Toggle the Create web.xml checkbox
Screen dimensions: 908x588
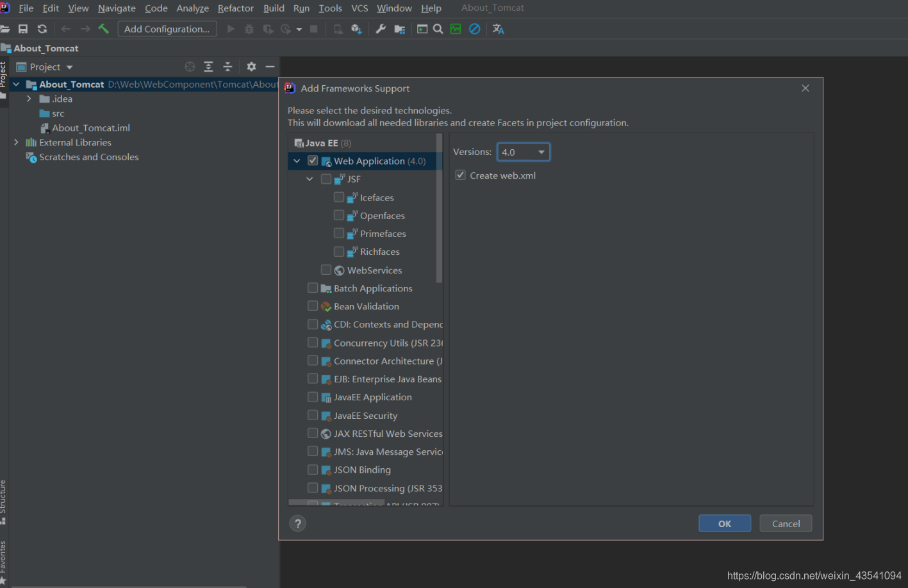click(460, 175)
